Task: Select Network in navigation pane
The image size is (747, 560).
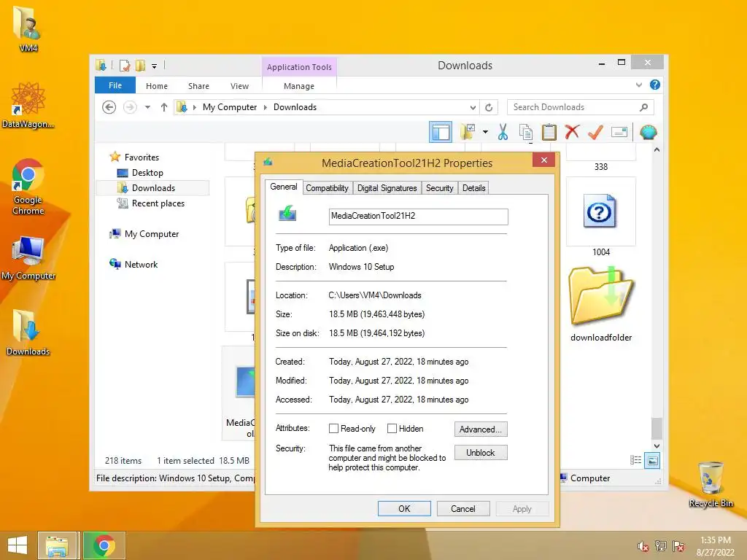Action: [141, 264]
